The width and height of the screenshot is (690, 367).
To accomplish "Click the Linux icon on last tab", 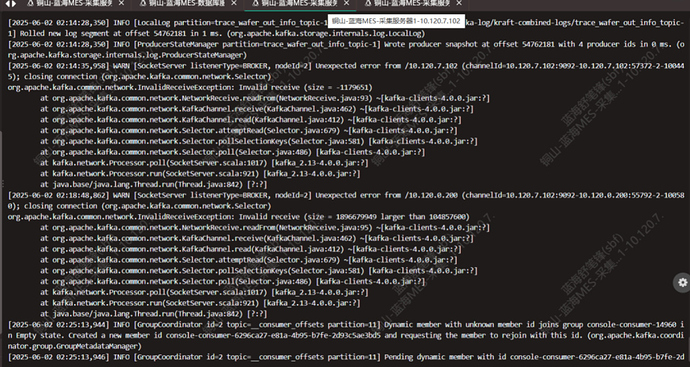I will pyautogui.click(x=368, y=4).
